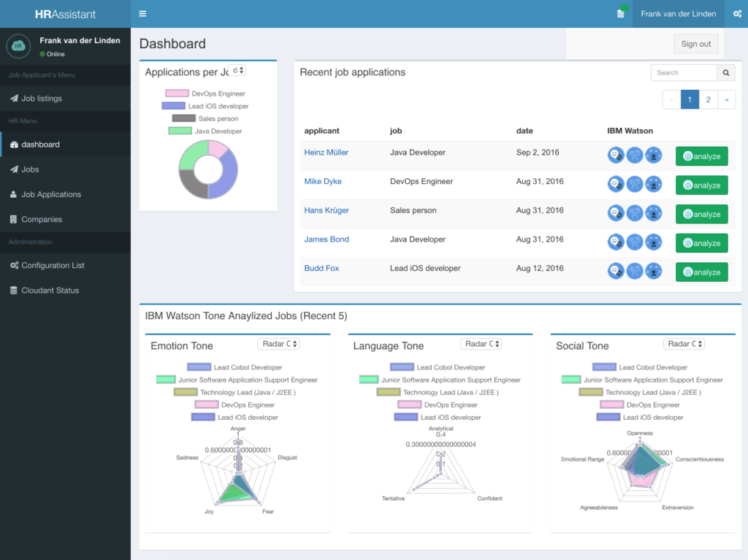Toggle DevOps Engineer legend in Language Tone
The height and width of the screenshot is (560, 748).
pos(438,404)
